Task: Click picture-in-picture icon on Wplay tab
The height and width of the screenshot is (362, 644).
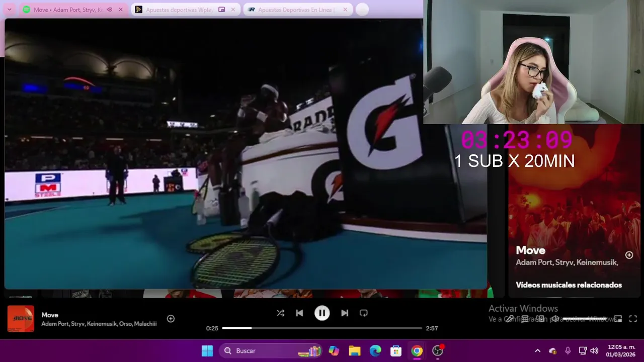Action: coord(221,10)
